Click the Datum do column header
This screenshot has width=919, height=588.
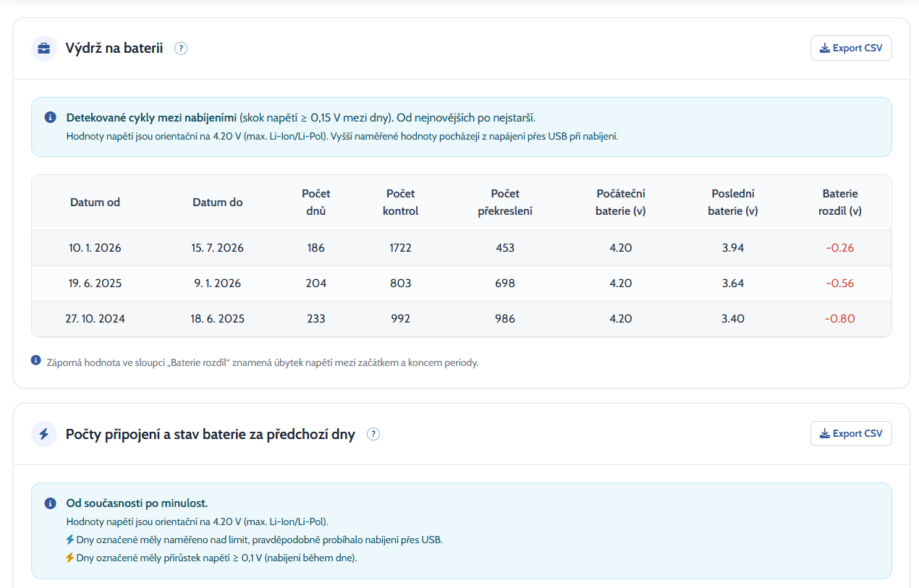click(218, 203)
